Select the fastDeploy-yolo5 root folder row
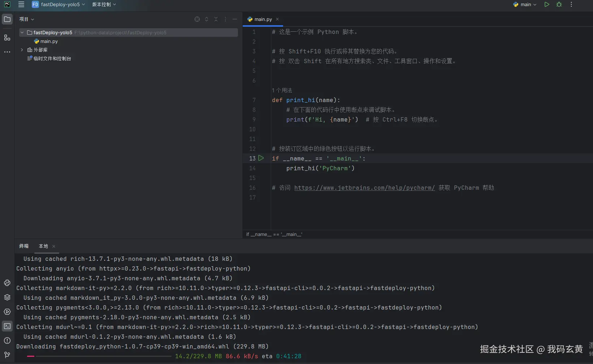The height and width of the screenshot is (364, 593). point(129,32)
